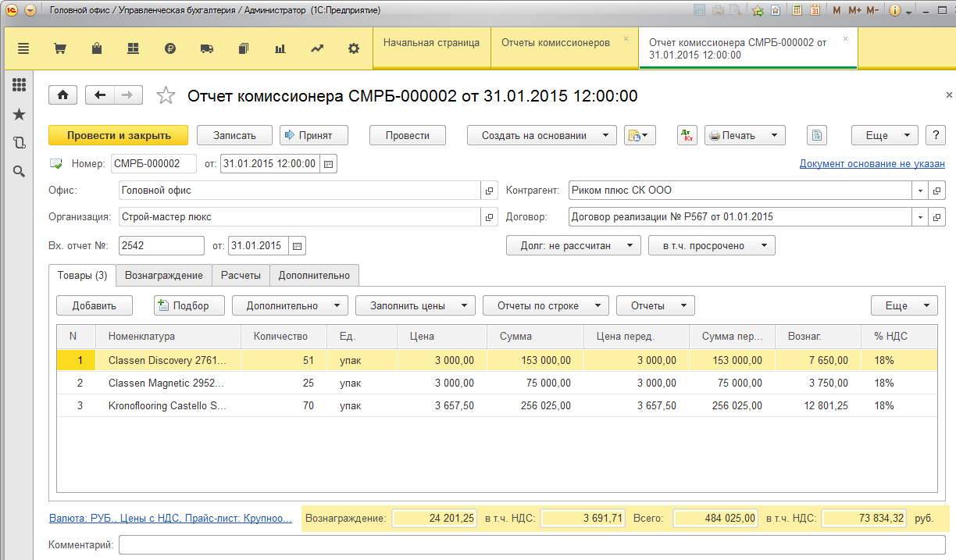956x560 pixels.
Task: Expand в т.ч. просрочено dropdown
Action: 712,245
